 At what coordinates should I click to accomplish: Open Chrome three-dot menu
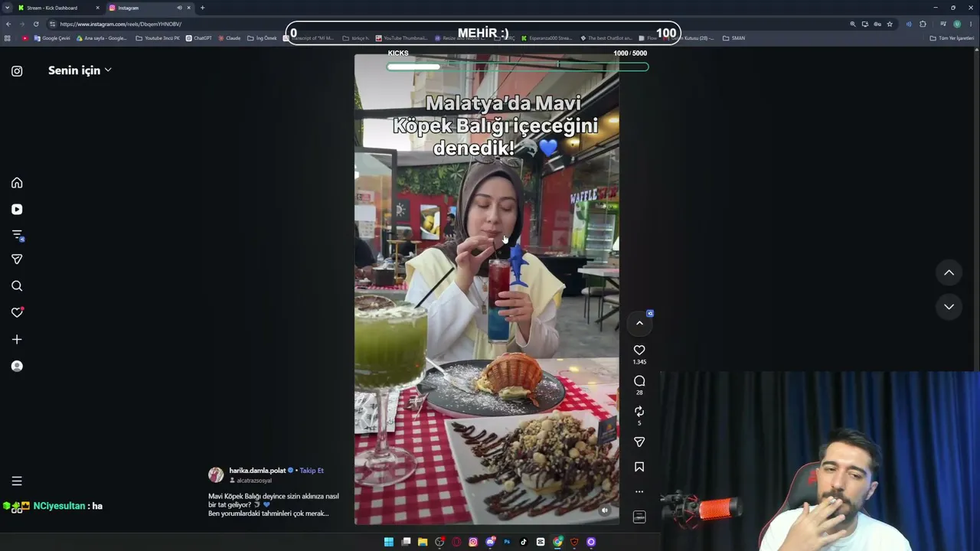tap(971, 24)
